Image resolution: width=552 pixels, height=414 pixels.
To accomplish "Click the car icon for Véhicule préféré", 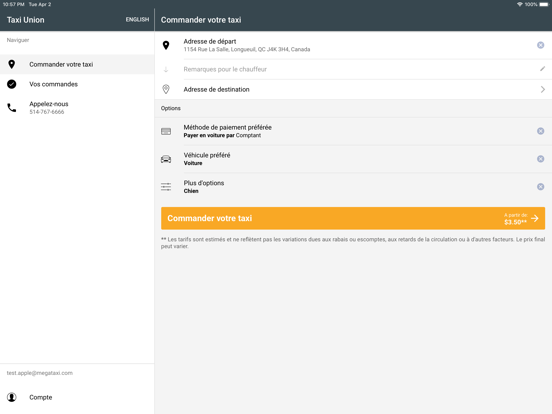I will (166, 159).
